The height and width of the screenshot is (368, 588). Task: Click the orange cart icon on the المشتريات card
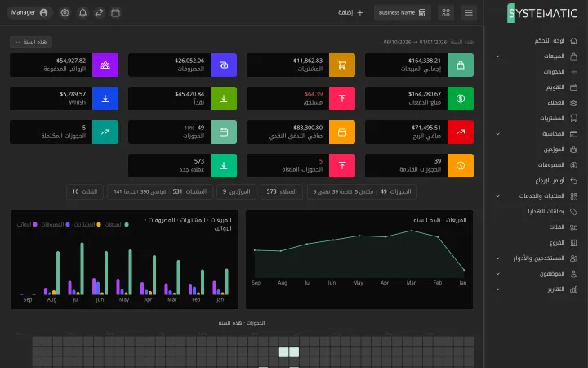pyautogui.click(x=342, y=65)
